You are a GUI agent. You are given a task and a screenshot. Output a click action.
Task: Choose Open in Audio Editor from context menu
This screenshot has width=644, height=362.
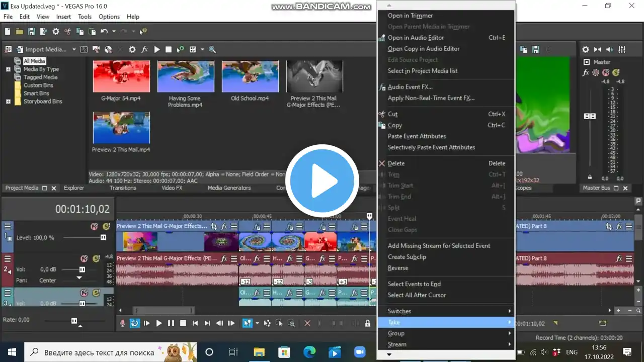(446, 38)
